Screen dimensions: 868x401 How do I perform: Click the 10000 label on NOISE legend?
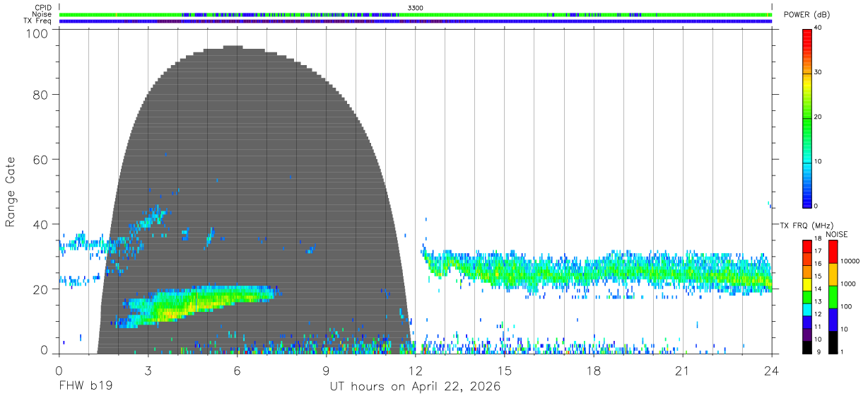click(850, 261)
